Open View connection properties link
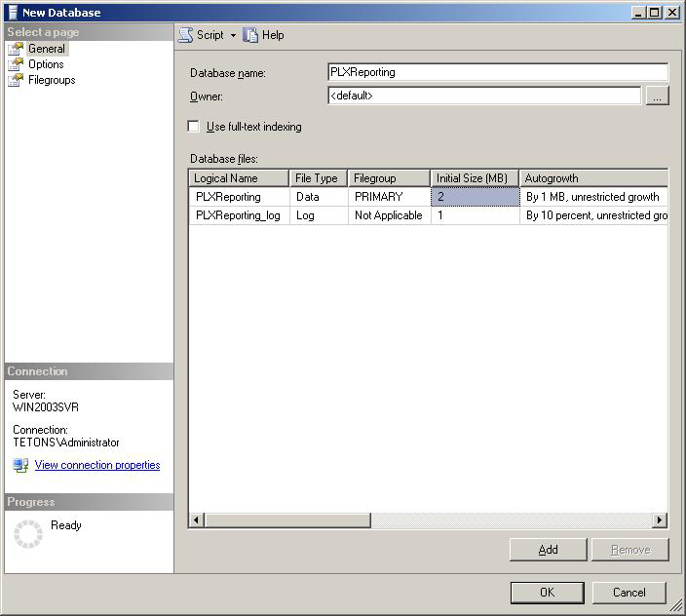 [x=97, y=465]
